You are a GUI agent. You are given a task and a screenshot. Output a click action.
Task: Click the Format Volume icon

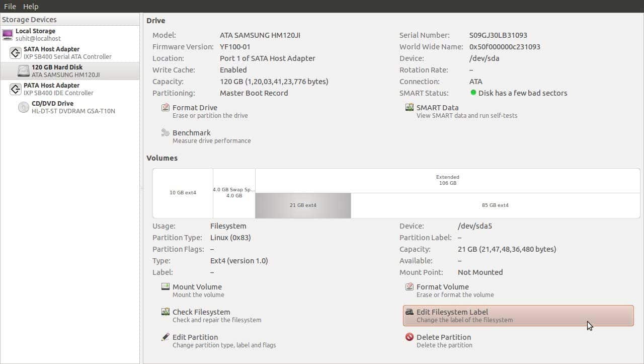coord(410,287)
